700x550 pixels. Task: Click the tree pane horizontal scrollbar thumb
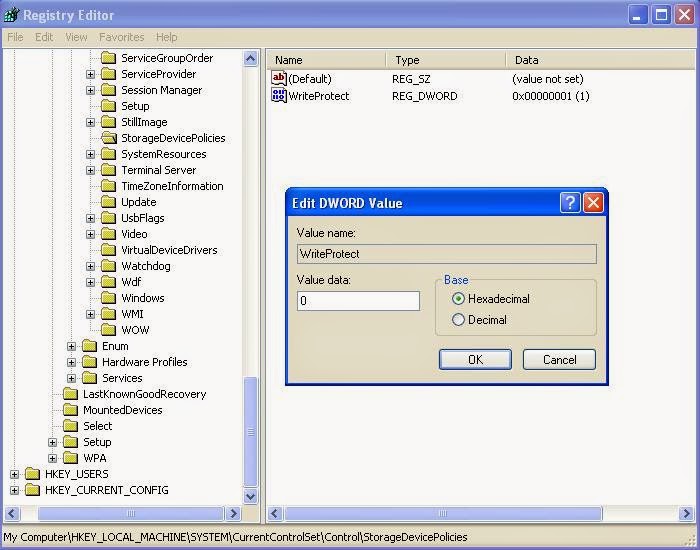[x=130, y=513]
